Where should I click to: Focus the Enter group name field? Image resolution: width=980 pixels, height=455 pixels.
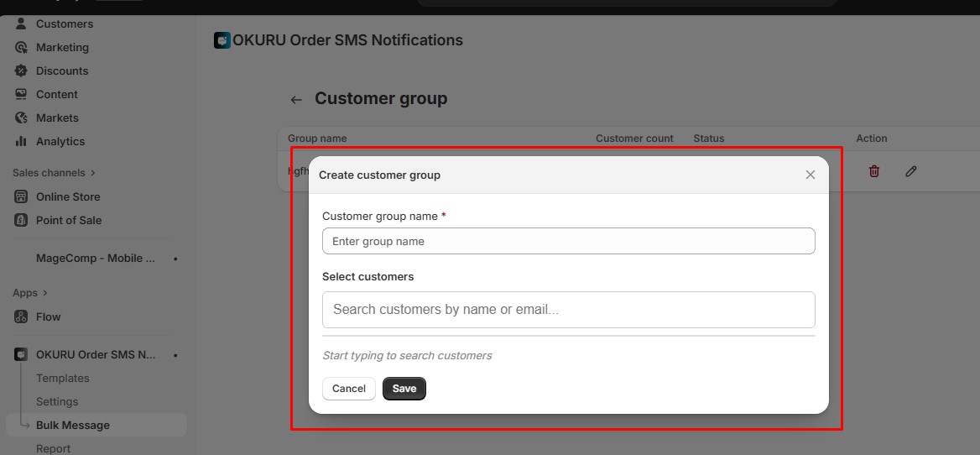point(568,241)
